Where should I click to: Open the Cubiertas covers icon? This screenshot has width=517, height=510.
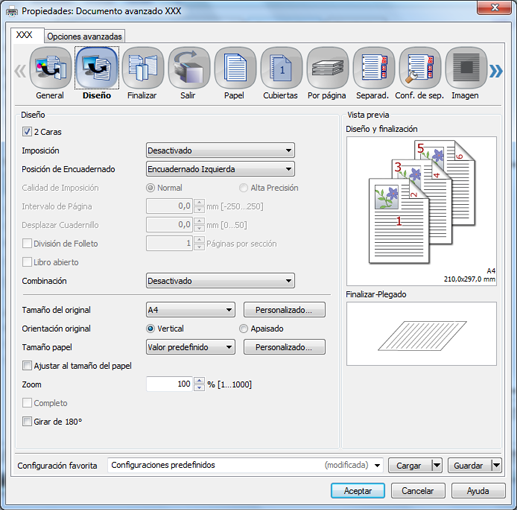coord(281,68)
